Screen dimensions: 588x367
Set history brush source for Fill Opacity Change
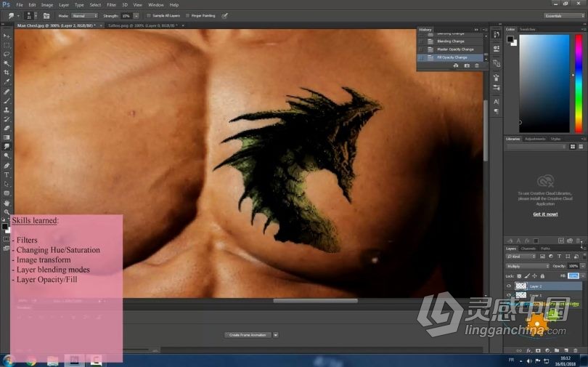pos(421,57)
